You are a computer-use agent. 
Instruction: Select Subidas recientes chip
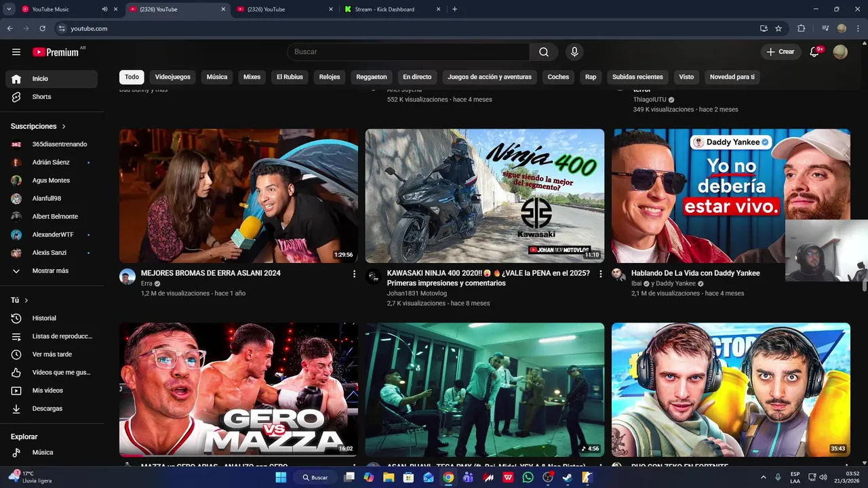(637, 77)
